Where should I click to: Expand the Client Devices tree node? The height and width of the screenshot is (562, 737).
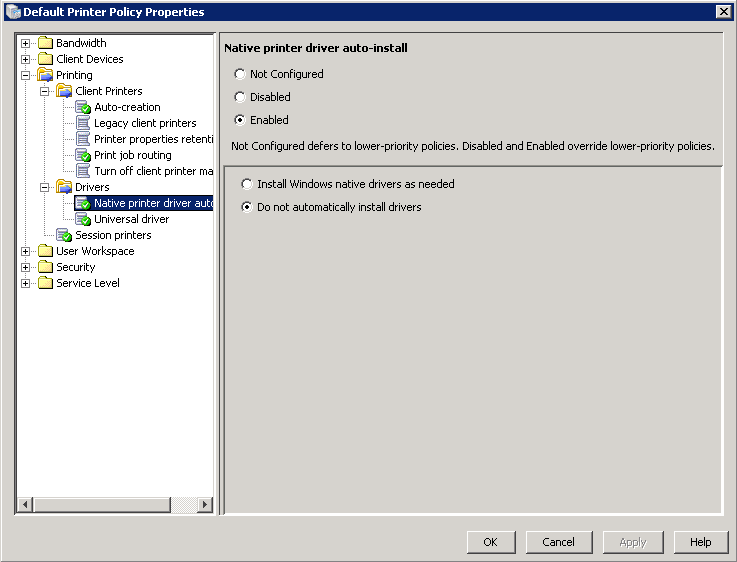[25, 59]
